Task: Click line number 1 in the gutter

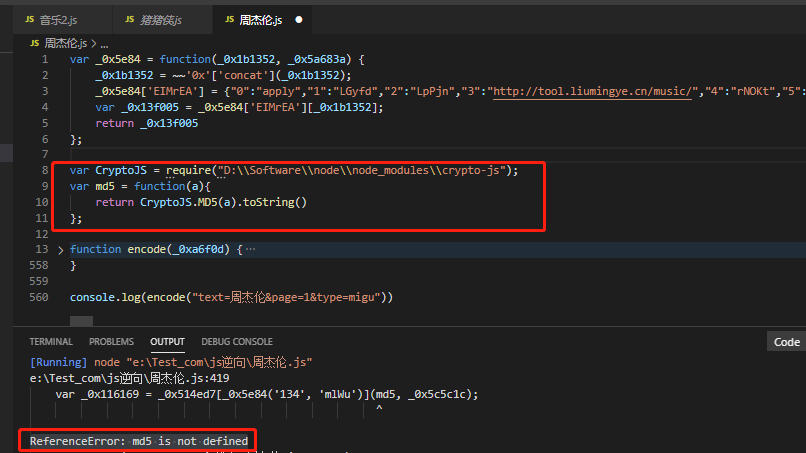Action: pyautogui.click(x=45, y=60)
